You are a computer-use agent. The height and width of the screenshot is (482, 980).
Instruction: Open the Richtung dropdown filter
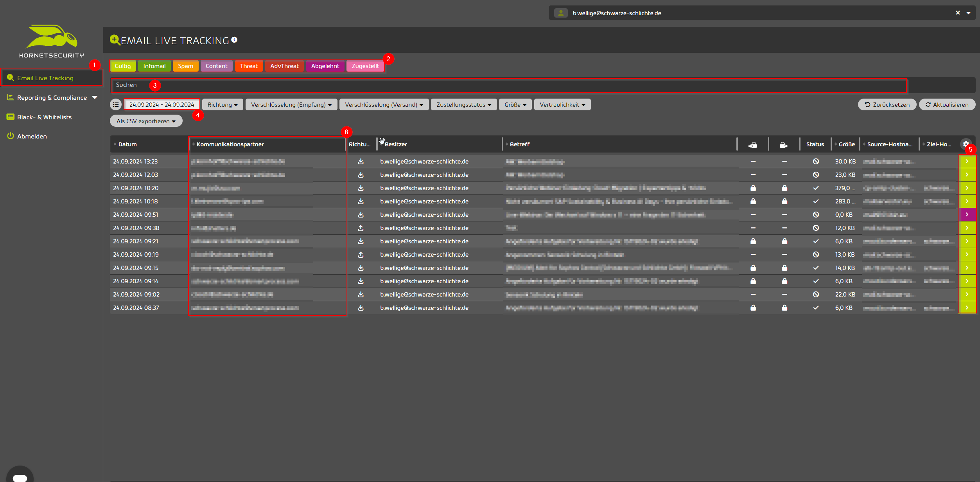(x=223, y=104)
